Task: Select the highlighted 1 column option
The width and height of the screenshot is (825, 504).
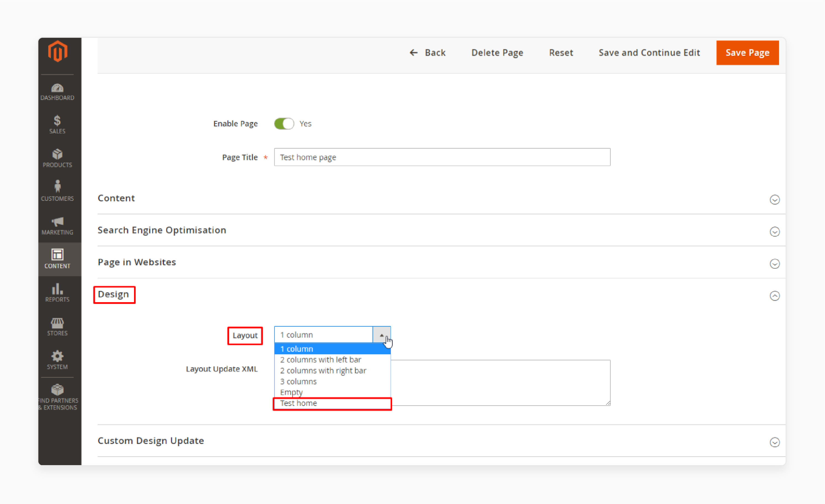Action: point(332,349)
